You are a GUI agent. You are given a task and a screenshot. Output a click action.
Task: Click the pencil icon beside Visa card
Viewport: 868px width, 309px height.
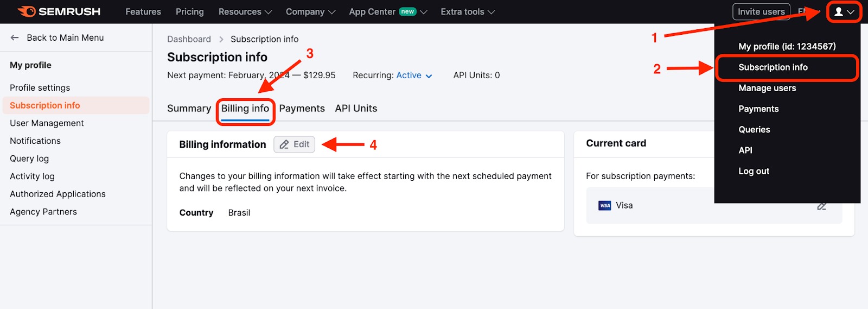click(x=821, y=206)
